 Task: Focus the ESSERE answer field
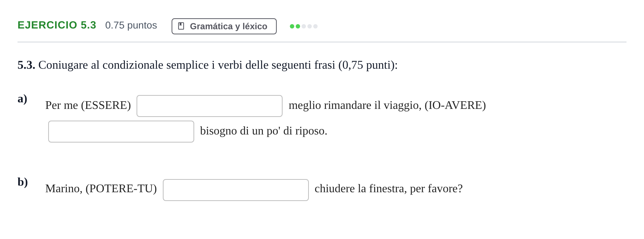(210, 106)
